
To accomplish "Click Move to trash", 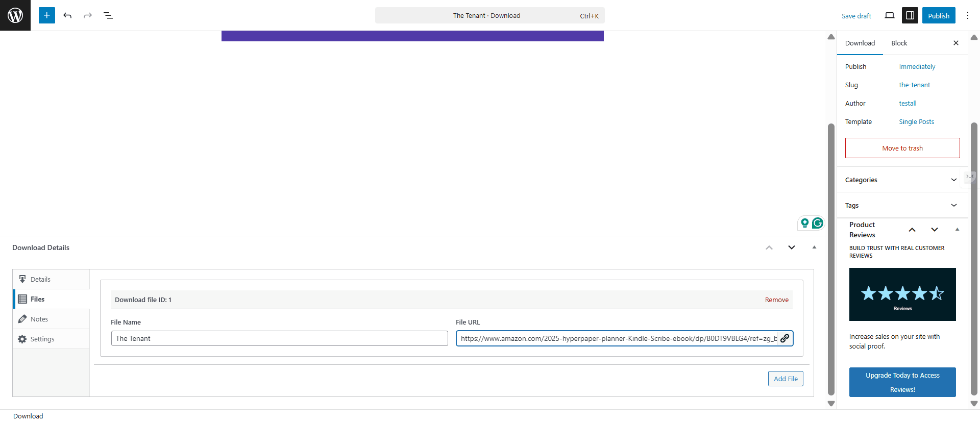I will 902,148.
